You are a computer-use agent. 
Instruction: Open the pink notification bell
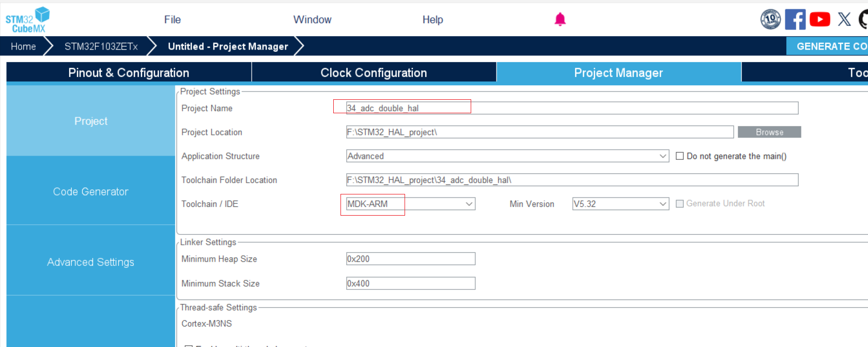coord(560,20)
